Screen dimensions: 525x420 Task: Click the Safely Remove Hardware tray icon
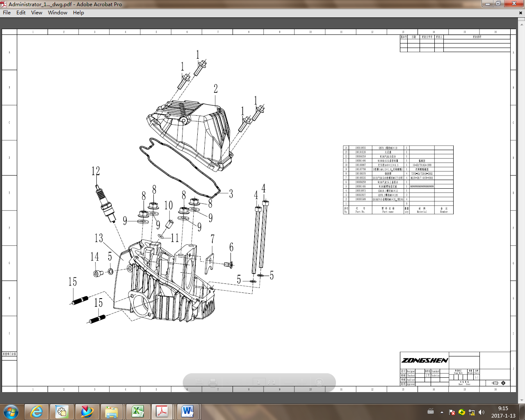(x=471, y=412)
